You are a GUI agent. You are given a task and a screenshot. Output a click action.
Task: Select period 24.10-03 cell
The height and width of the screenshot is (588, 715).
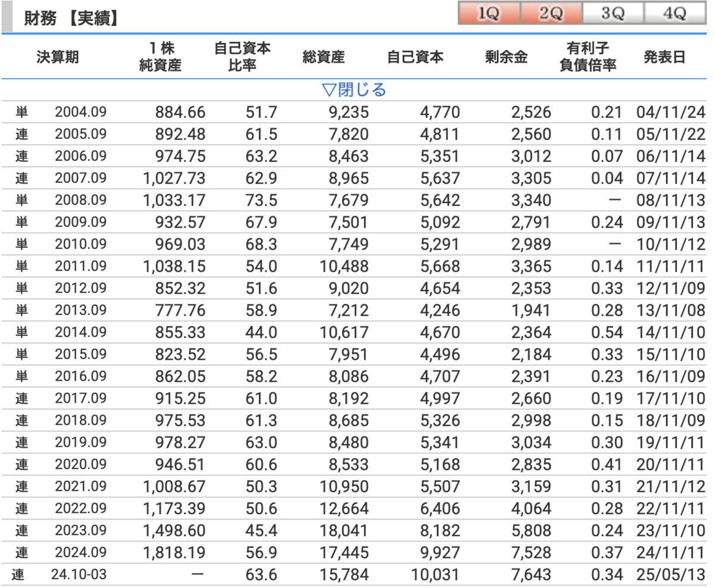tap(79, 575)
